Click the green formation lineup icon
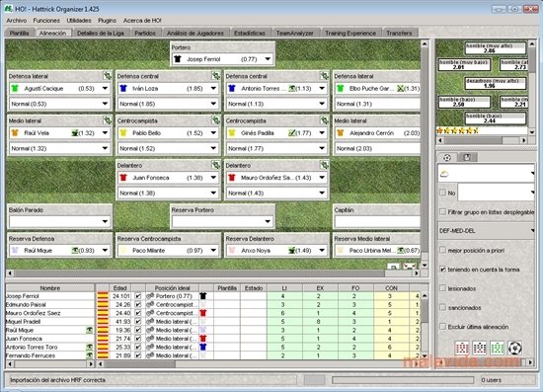Viewport: 543px width, 392px height. click(497, 348)
